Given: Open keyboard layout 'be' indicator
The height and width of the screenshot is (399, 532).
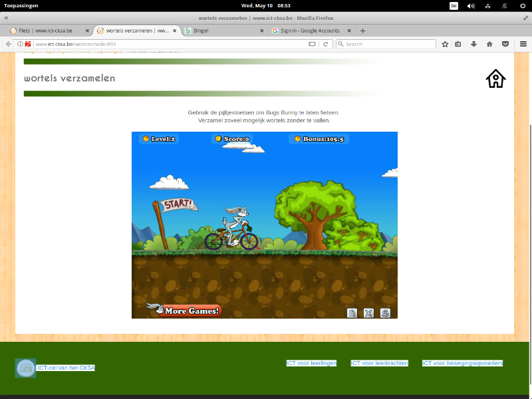Looking at the screenshot, I should (454, 6).
